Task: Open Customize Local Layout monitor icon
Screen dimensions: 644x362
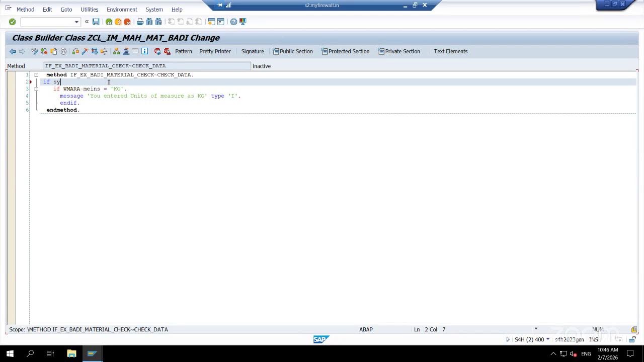Action: point(243,22)
